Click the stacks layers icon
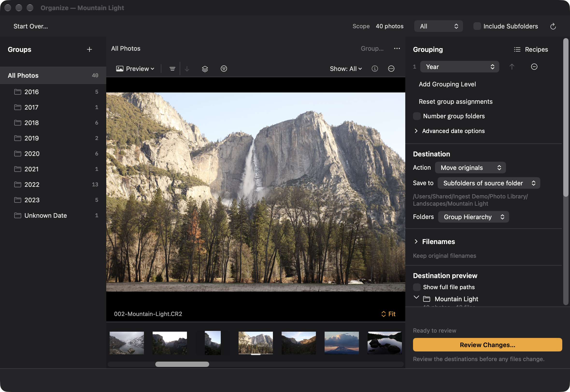The height and width of the screenshot is (392, 570). (x=205, y=69)
